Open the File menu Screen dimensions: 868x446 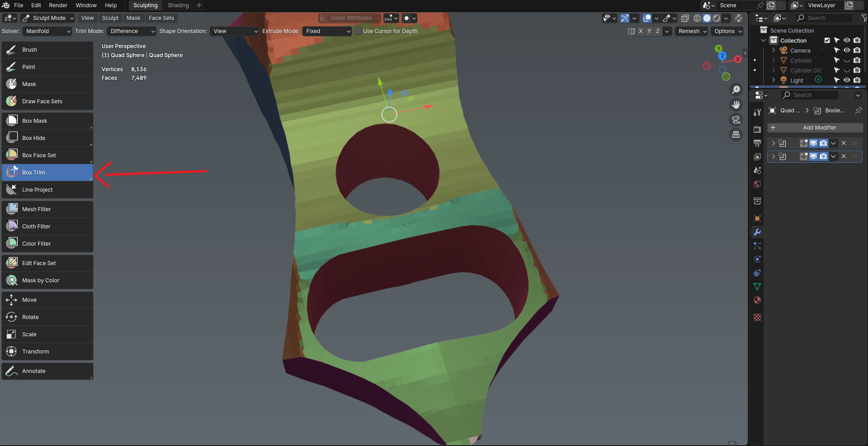(x=19, y=5)
